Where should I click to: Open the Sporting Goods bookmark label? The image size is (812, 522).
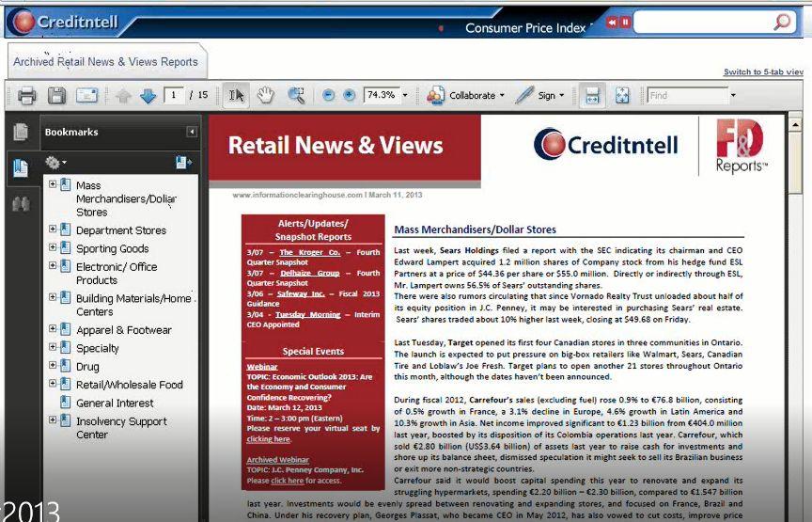coord(113,249)
